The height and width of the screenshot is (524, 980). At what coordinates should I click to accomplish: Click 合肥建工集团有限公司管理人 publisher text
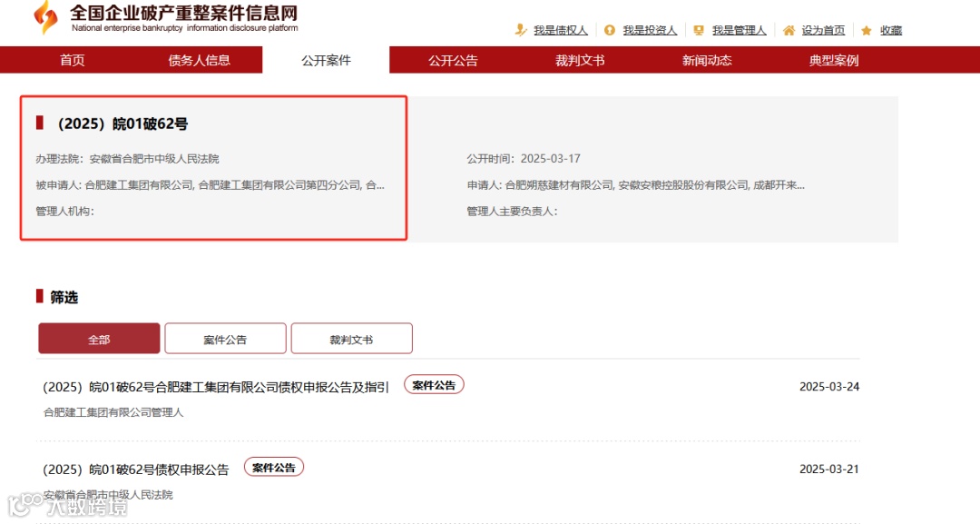tap(113, 412)
